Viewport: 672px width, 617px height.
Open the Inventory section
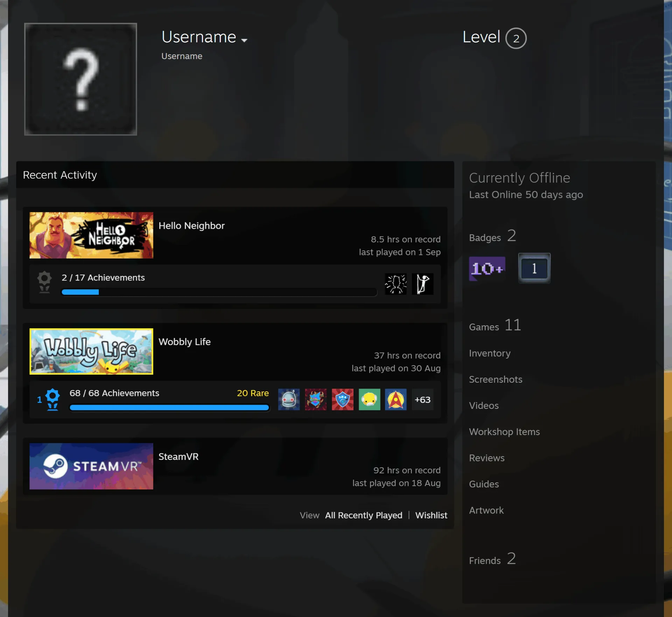(490, 353)
